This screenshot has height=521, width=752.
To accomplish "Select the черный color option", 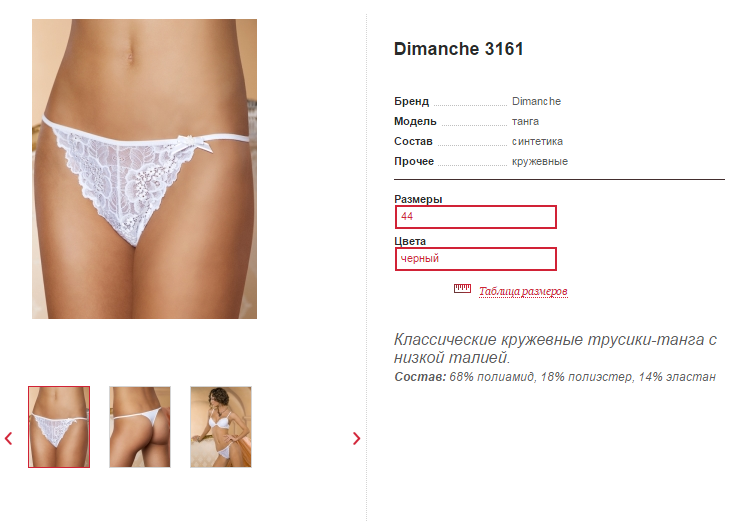I will click(476, 259).
